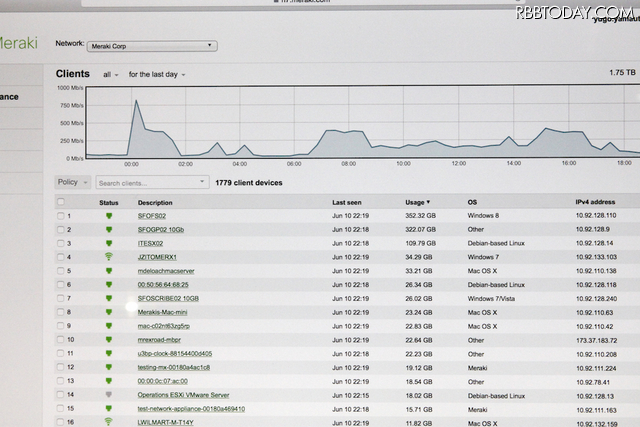640x427 pixels.
Task: Click the status icon for SFOSCRIBE02 10GB
Action: point(109,298)
